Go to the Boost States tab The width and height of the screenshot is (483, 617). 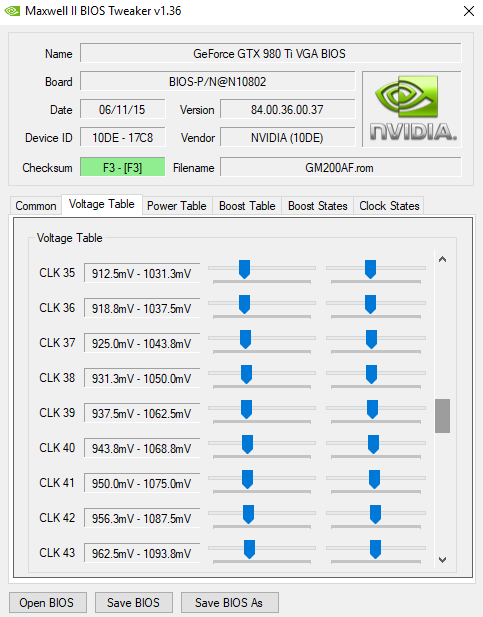(x=318, y=206)
